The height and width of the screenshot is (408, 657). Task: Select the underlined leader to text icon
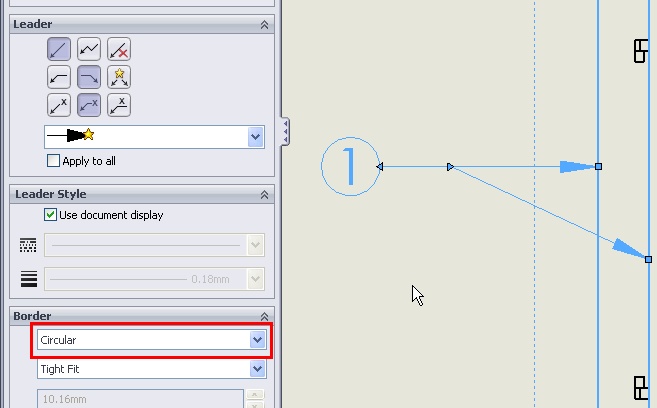click(119, 105)
